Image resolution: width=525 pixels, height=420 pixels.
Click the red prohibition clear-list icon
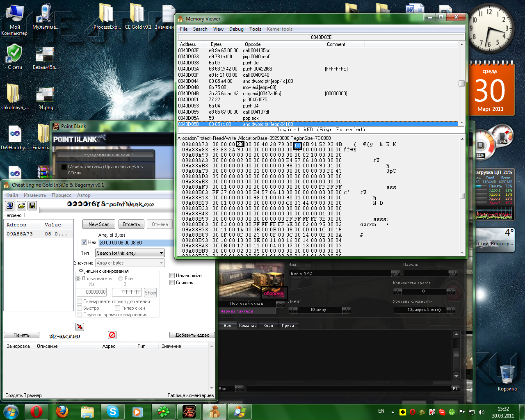coord(112,335)
